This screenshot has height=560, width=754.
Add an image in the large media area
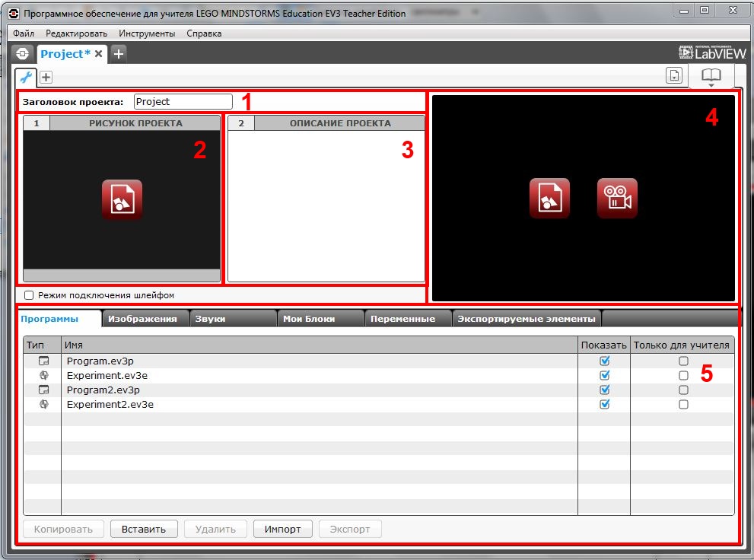click(x=549, y=198)
